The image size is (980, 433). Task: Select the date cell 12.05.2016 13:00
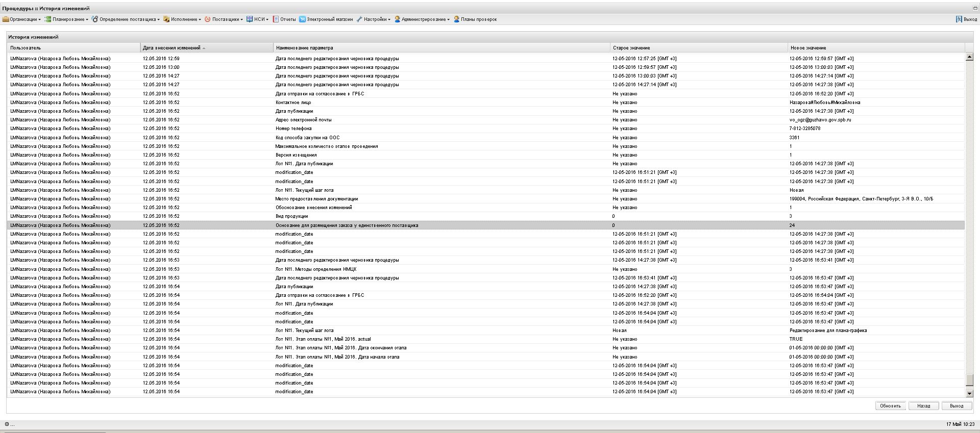161,67
